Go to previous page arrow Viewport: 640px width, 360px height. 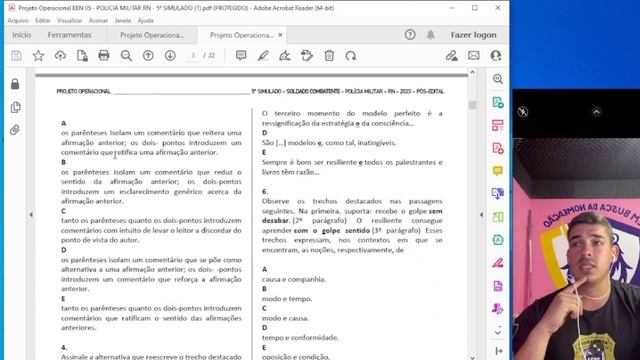tap(148, 56)
